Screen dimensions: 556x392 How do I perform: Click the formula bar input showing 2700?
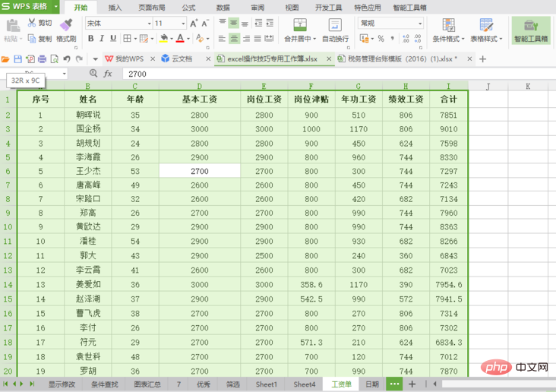coord(339,74)
